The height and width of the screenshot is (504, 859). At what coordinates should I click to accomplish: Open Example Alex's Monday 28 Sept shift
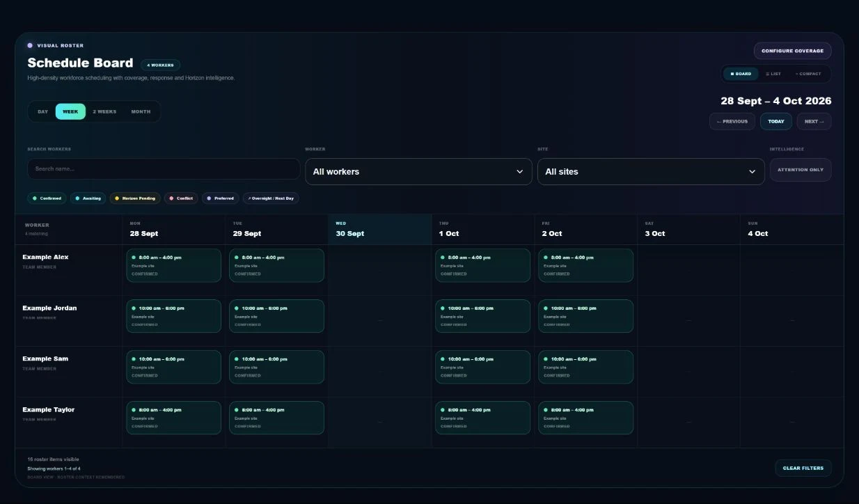click(174, 265)
